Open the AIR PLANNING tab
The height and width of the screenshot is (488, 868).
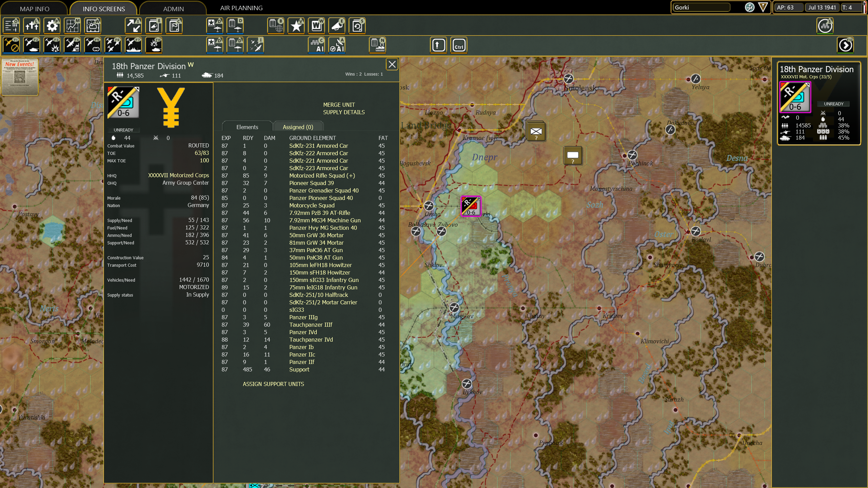click(x=241, y=8)
